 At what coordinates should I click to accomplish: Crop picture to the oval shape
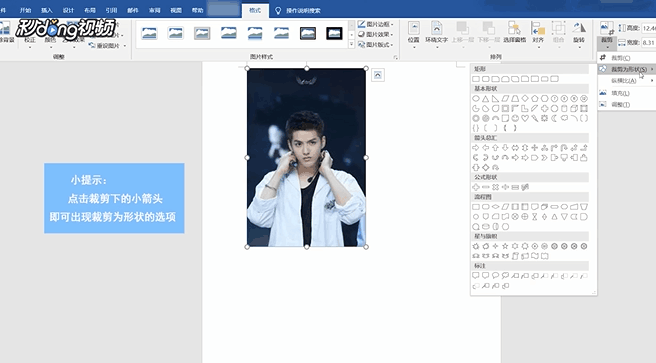[x=476, y=99]
